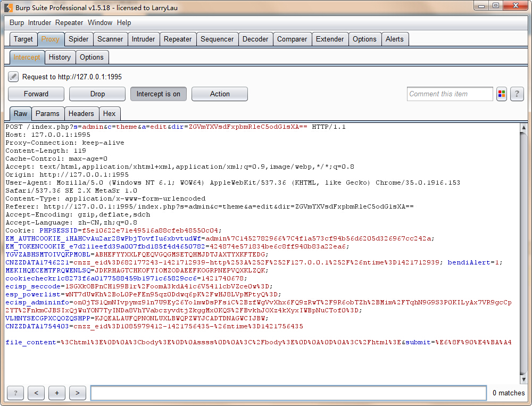Open the Intruder menu in menu bar
Viewport: 532px width, 406px height.
click(39, 23)
